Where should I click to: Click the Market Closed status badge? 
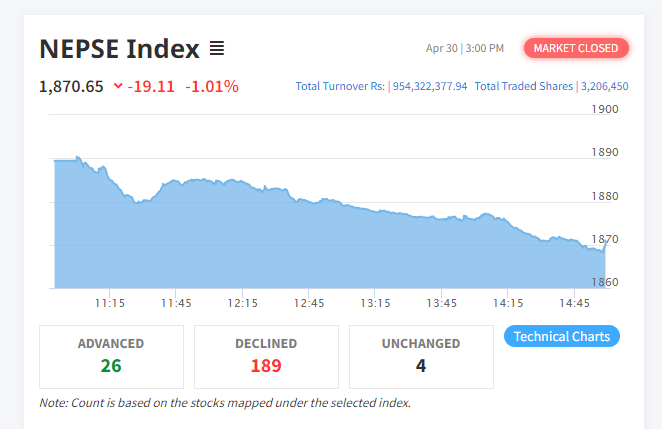[576, 48]
